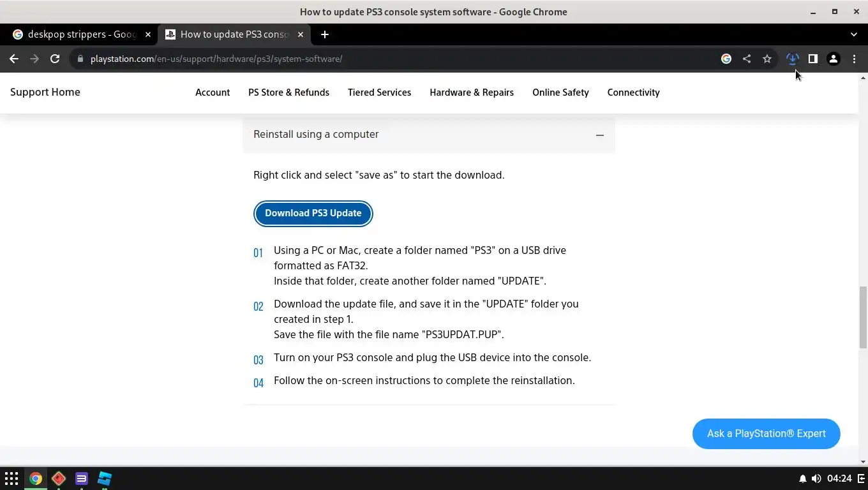Open Ask a PlayStation Expert chat
868x490 pixels.
[766, 434]
